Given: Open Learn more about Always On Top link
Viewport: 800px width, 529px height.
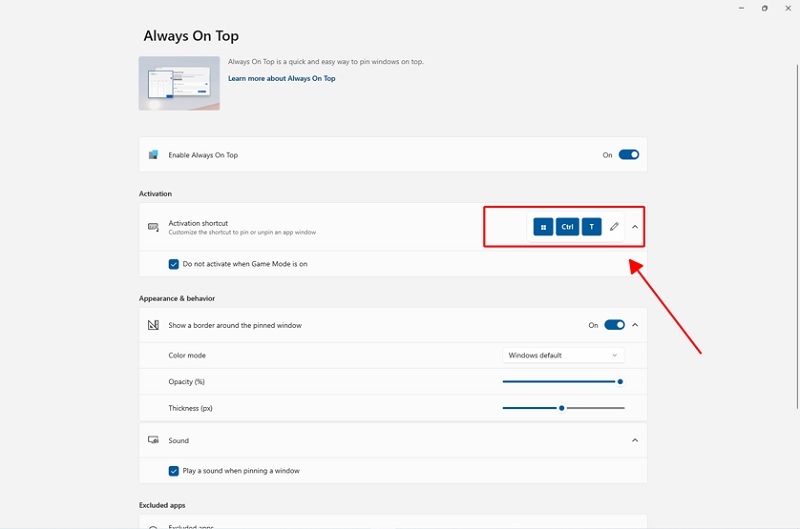Looking at the screenshot, I should click(281, 78).
